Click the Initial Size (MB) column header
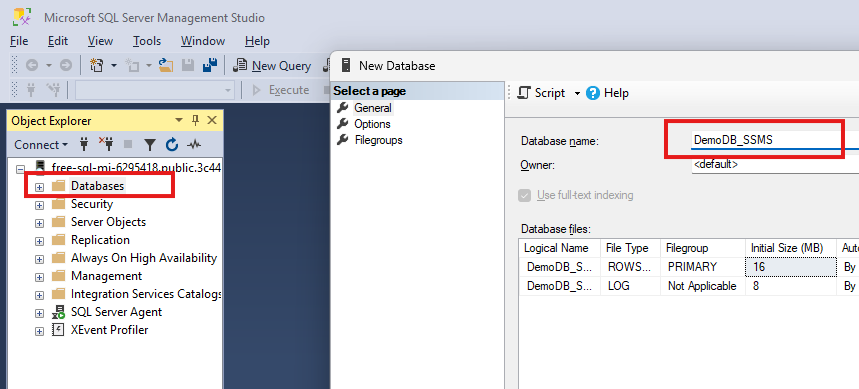Screen dimensions: 859x389 (791, 248)
